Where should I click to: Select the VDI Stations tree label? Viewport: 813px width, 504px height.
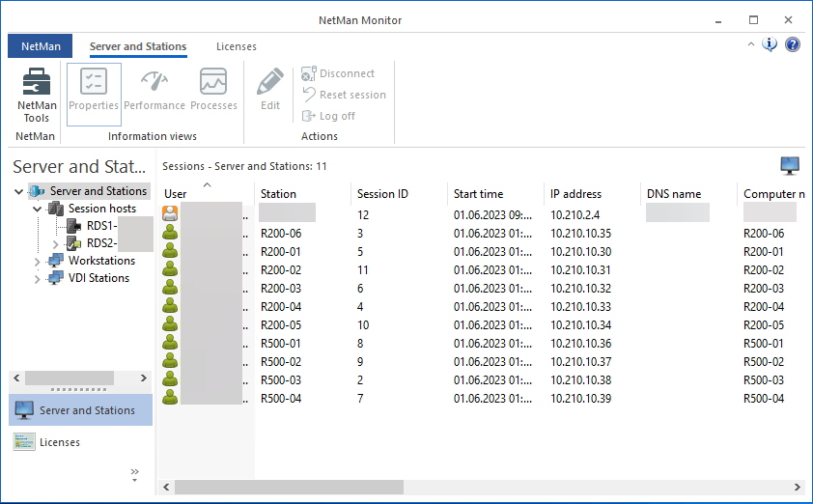click(98, 278)
